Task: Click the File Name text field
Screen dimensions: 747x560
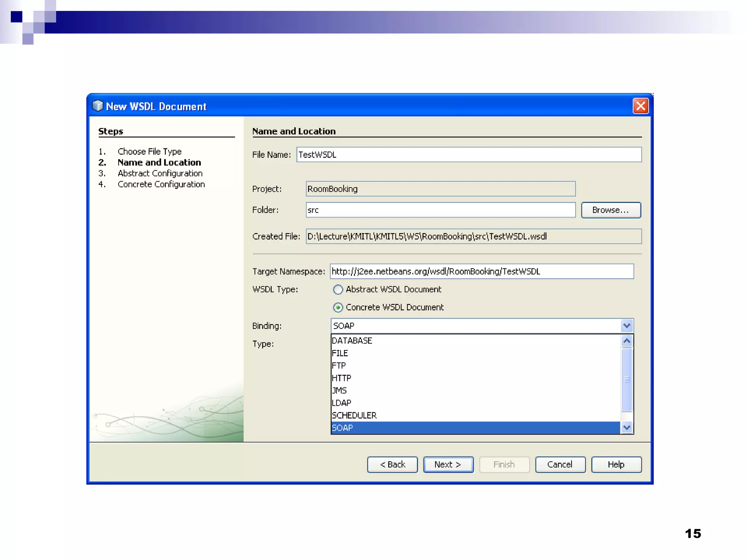Action: [469, 155]
